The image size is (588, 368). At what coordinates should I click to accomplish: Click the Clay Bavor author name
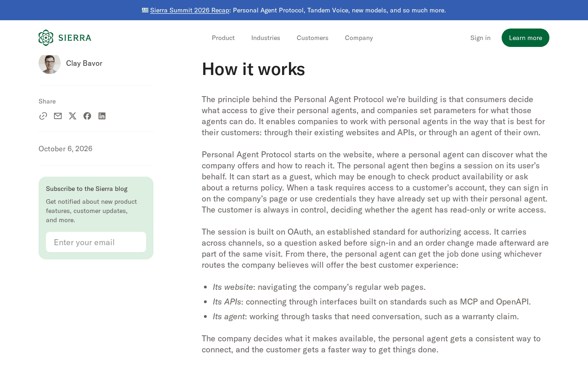click(x=84, y=63)
